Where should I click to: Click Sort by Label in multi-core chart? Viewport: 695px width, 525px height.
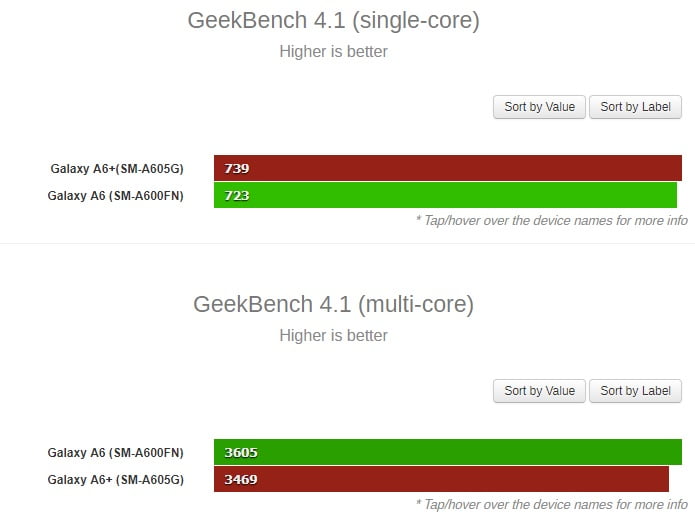point(635,391)
